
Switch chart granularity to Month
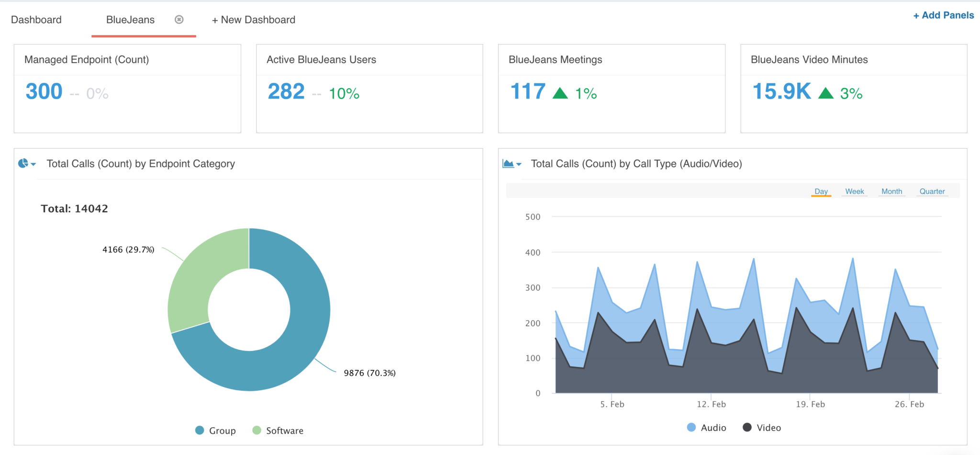[892, 191]
